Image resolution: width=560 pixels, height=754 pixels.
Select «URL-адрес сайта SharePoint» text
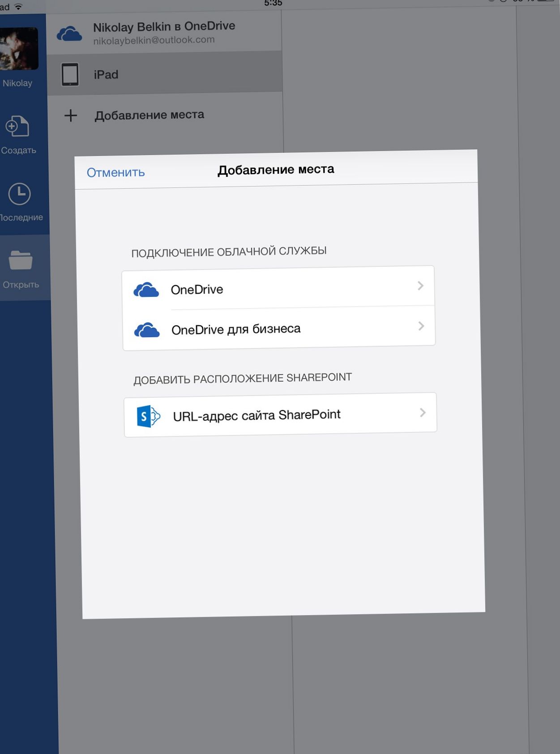point(256,415)
